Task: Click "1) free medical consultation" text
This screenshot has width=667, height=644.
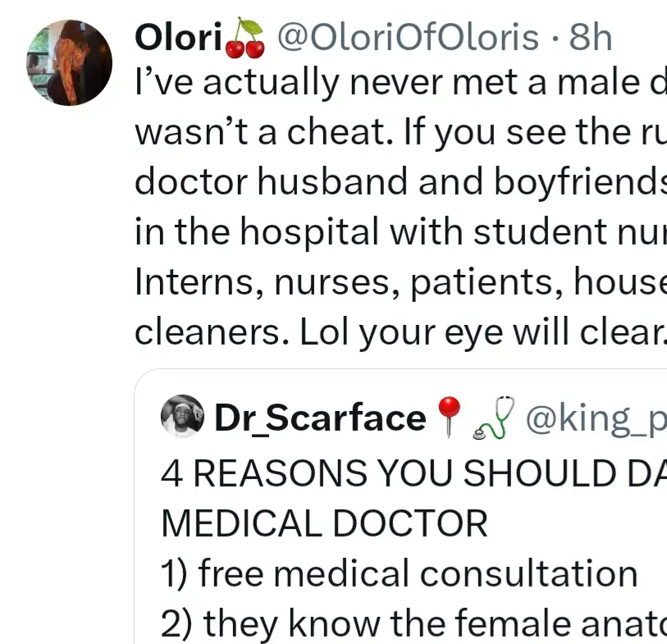Action: click(x=399, y=573)
